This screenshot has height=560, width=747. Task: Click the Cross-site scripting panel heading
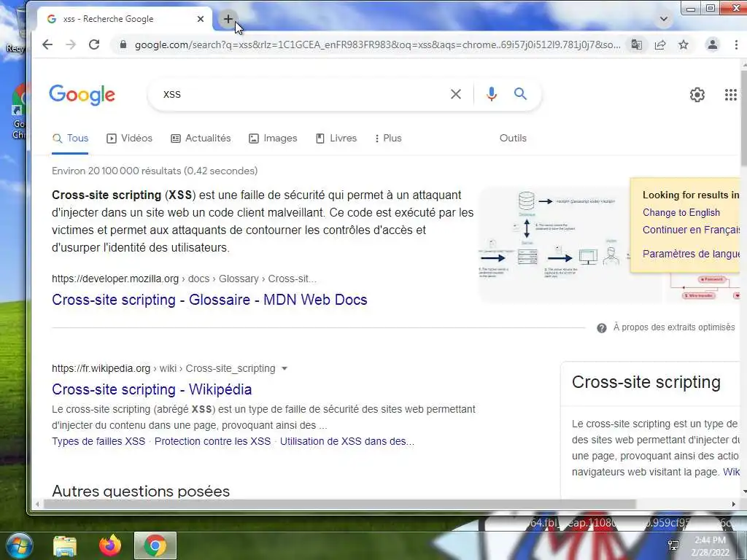point(646,382)
